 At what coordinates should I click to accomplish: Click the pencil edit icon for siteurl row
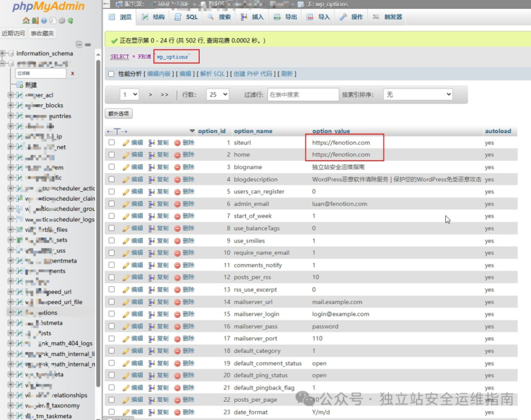(x=126, y=143)
